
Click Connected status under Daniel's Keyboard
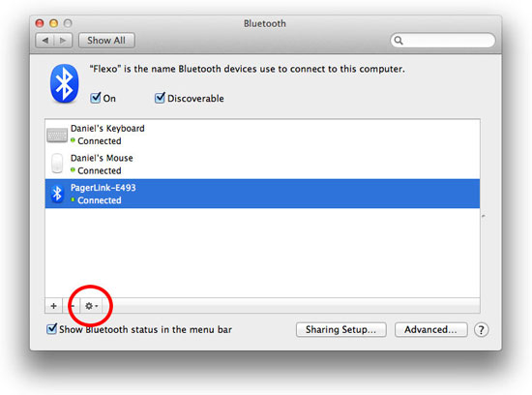tap(99, 141)
